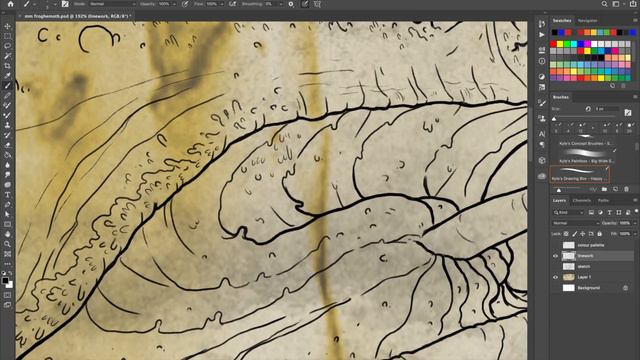This screenshot has width=640, height=360.
Task: Switch to the Paths tab
Action: 603,200
